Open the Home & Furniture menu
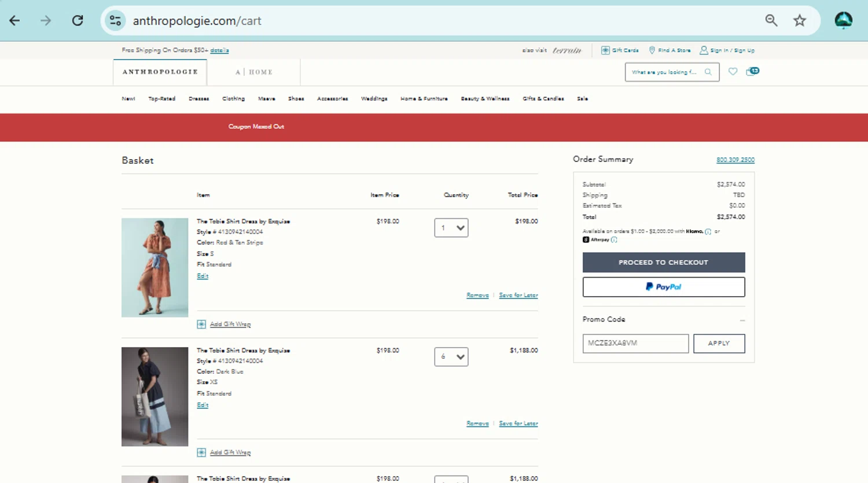This screenshot has height=483, width=868. point(424,99)
